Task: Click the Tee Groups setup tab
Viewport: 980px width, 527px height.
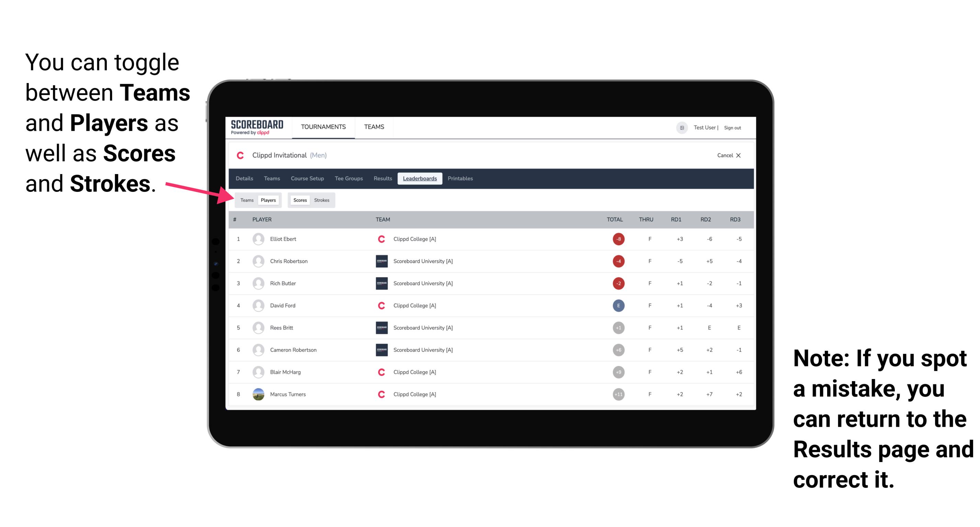Action: point(347,179)
